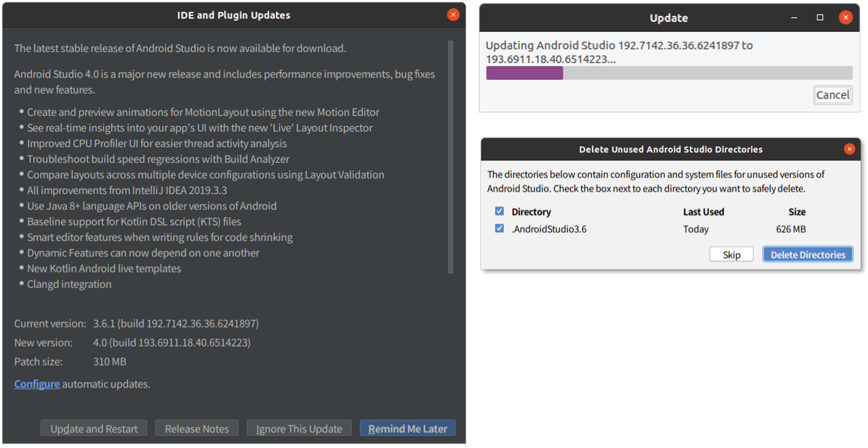Click the Layout Validation feature item
The width and height of the screenshot is (868, 448).
click(x=206, y=175)
